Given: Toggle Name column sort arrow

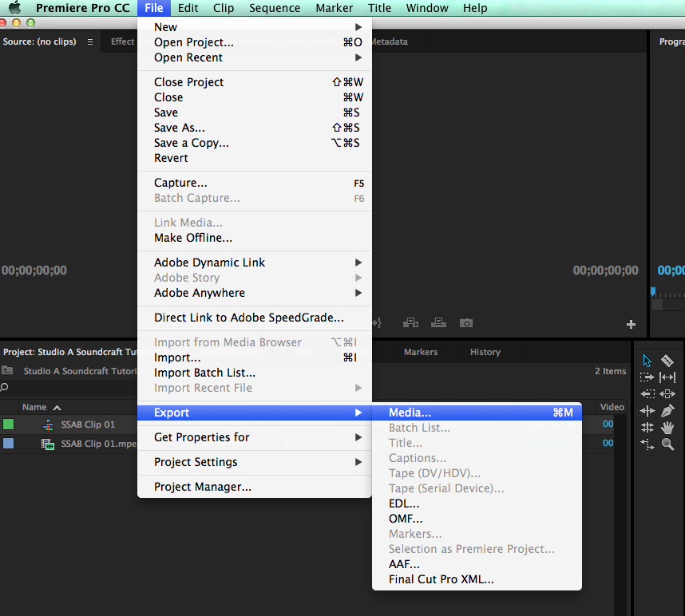Looking at the screenshot, I should pos(57,408).
